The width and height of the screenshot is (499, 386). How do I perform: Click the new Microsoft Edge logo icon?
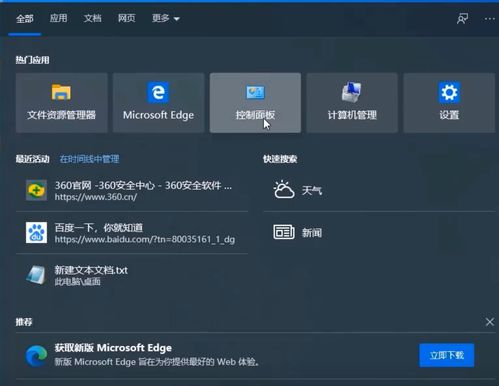pos(36,356)
